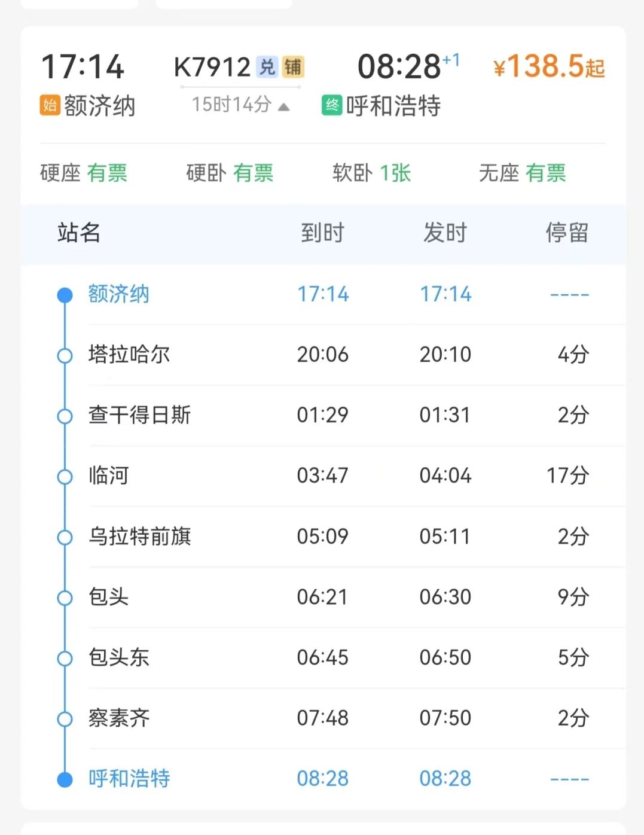The width and height of the screenshot is (644, 835).
Task: Choose the 无座 standing ticket option
Action: (522, 173)
